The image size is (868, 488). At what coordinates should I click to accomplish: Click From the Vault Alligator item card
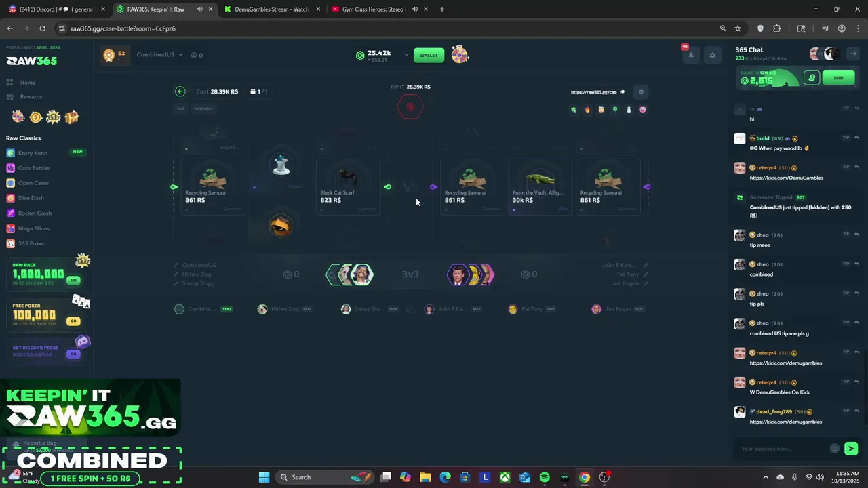point(540,187)
